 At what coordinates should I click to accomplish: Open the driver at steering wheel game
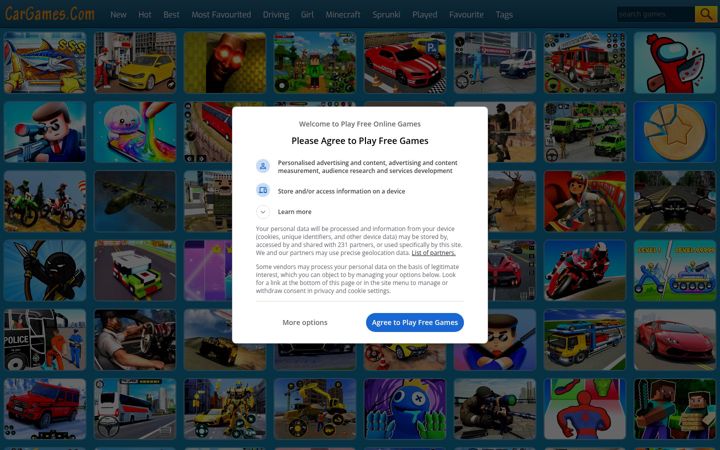[x=135, y=340]
